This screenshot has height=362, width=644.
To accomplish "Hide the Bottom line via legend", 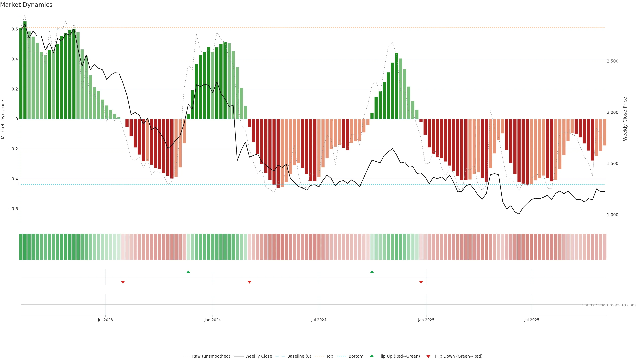I will [356, 356].
